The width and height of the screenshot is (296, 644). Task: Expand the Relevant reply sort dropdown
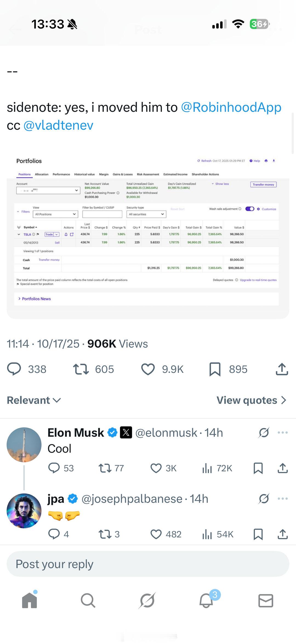(x=34, y=400)
